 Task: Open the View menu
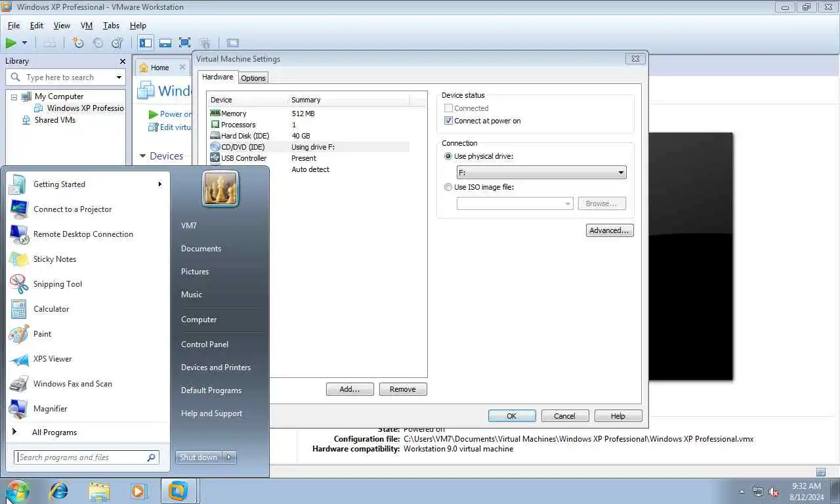tap(62, 26)
